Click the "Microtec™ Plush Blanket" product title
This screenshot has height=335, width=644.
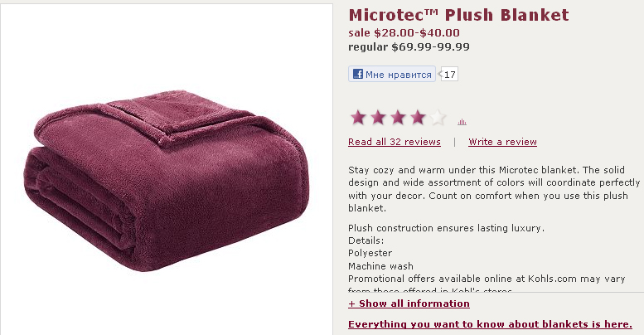(x=458, y=15)
